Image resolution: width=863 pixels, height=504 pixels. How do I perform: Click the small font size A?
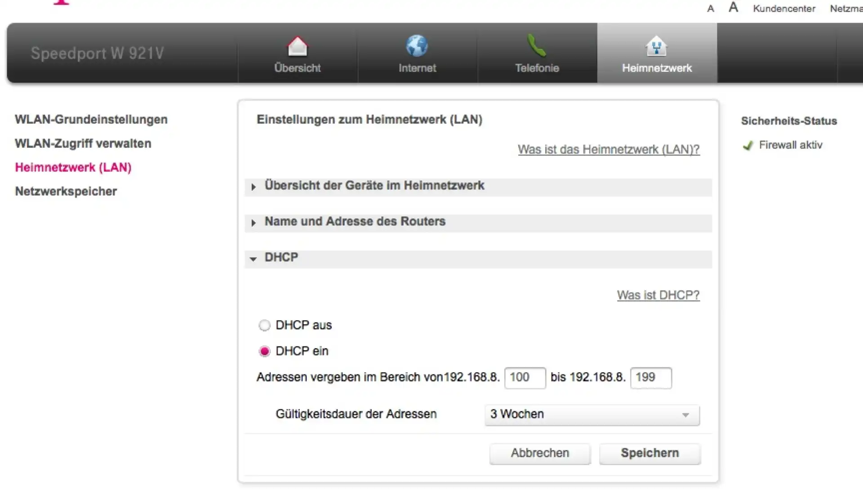(x=710, y=9)
